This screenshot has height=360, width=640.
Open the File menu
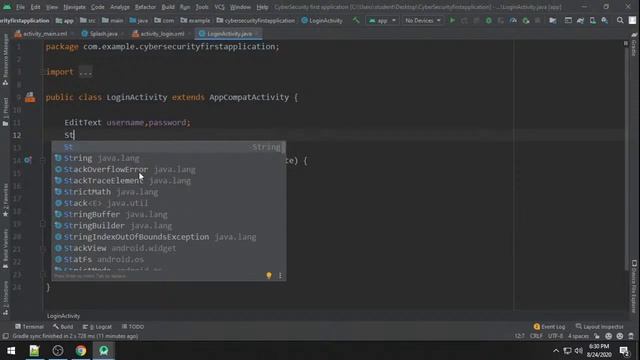pos(20,7)
